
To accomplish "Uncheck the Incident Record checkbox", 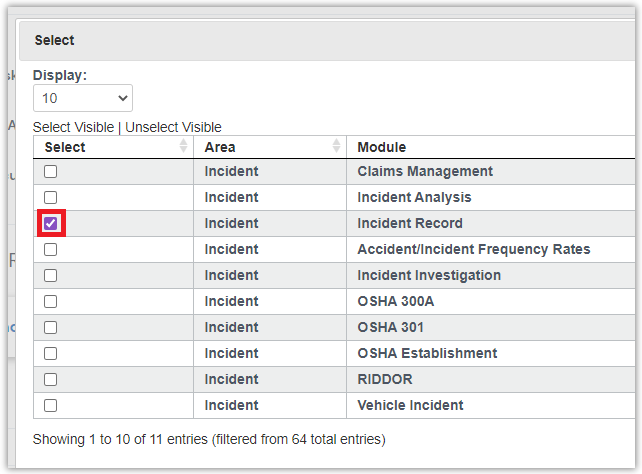I will point(51,223).
